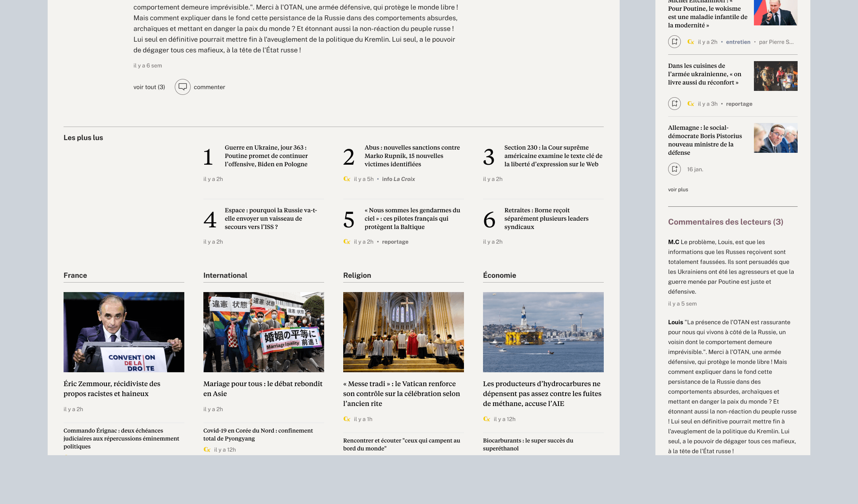Click the info La Croix tag

pyautogui.click(x=398, y=179)
